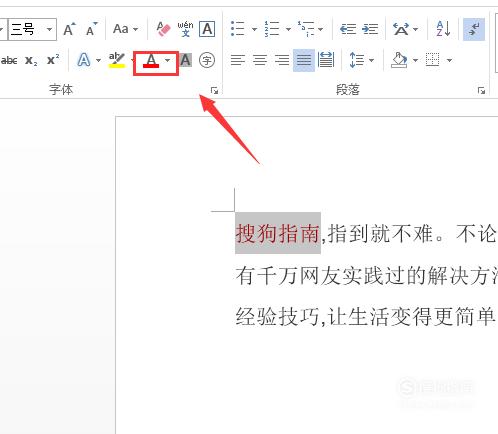Apply distributed alignment
Image resolution: width=498 pixels, height=434 pixels.
pos(326,60)
